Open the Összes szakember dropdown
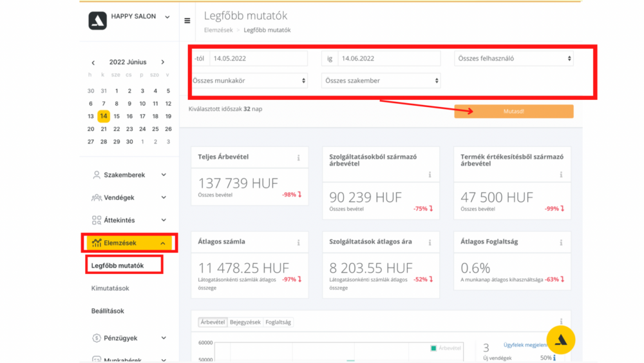Image resolution: width=644 pixels, height=363 pixels. pos(381,81)
